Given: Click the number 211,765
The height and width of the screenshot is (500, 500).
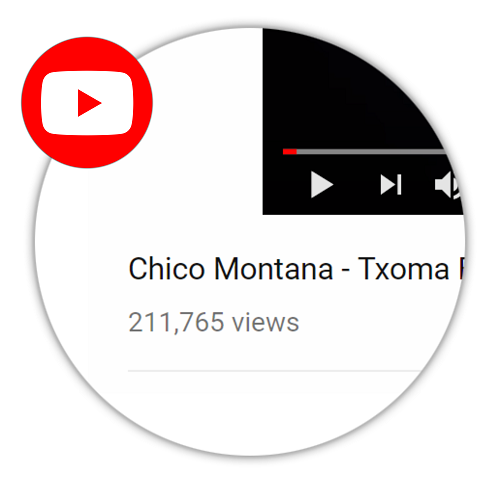Looking at the screenshot, I should click(x=176, y=322).
